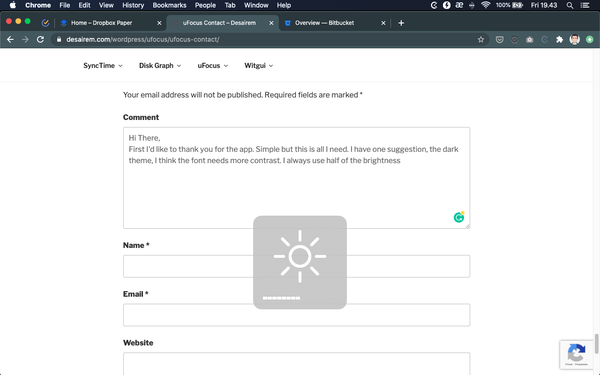The width and height of the screenshot is (600, 375).
Task: Open the Window menu
Action: point(256,5)
